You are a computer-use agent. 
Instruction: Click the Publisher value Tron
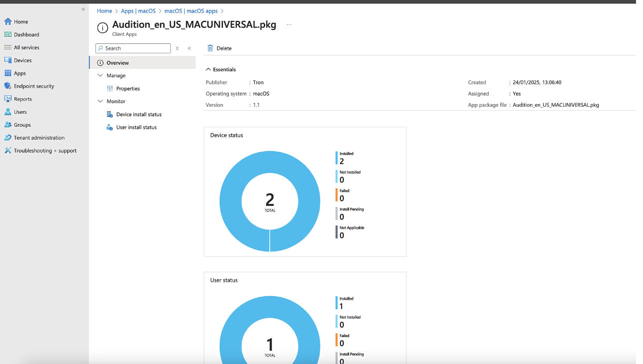click(x=258, y=82)
